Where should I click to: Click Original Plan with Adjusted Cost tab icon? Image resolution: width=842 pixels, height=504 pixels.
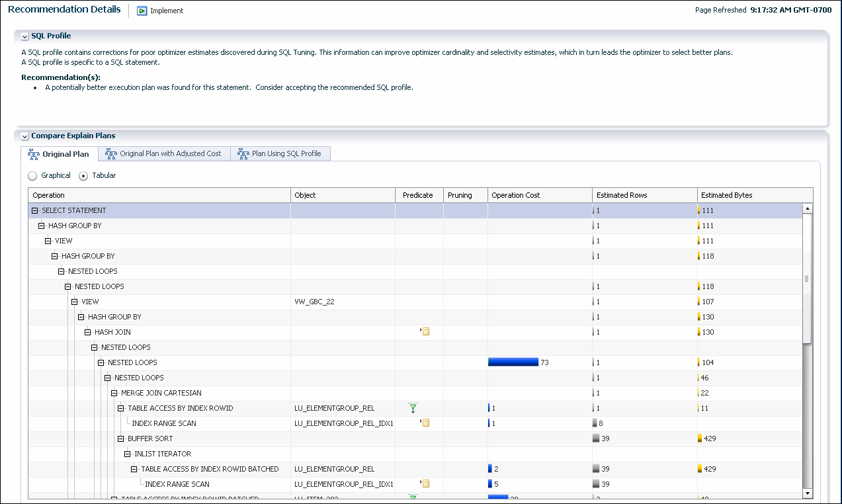[110, 153]
